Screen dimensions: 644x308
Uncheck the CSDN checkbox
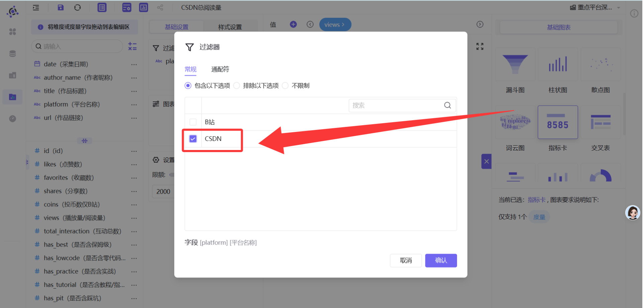tap(193, 139)
